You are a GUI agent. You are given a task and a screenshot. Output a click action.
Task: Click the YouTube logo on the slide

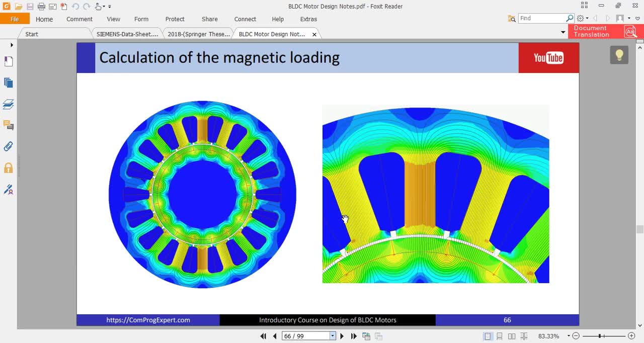(x=548, y=58)
